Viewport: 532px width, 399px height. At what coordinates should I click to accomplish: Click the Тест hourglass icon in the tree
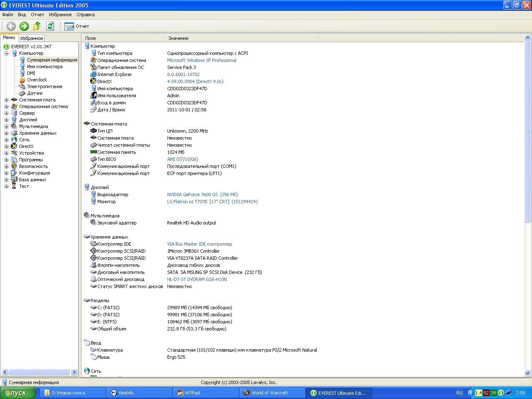click(14, 186)
